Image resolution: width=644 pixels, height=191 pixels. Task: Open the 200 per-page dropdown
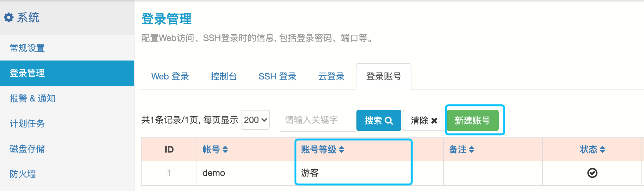[x=255, y=120]
